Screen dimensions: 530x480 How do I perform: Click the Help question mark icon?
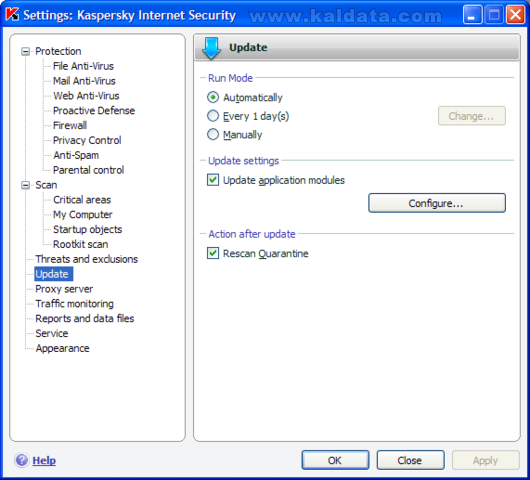tap(22, 460)
